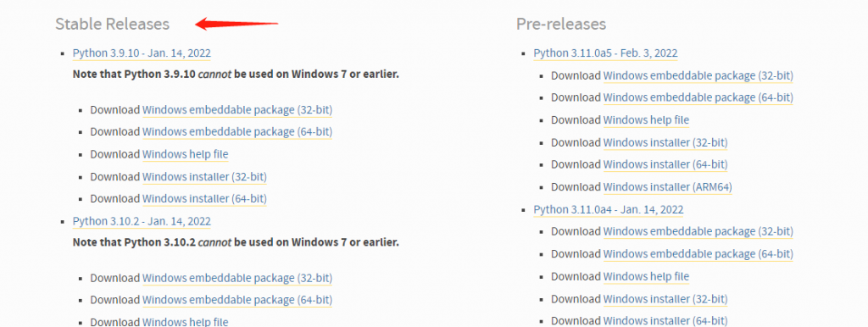Download Python 3.11.0a4 Windows help file
The width and height of the screenshot is (868, 327).
647,277
